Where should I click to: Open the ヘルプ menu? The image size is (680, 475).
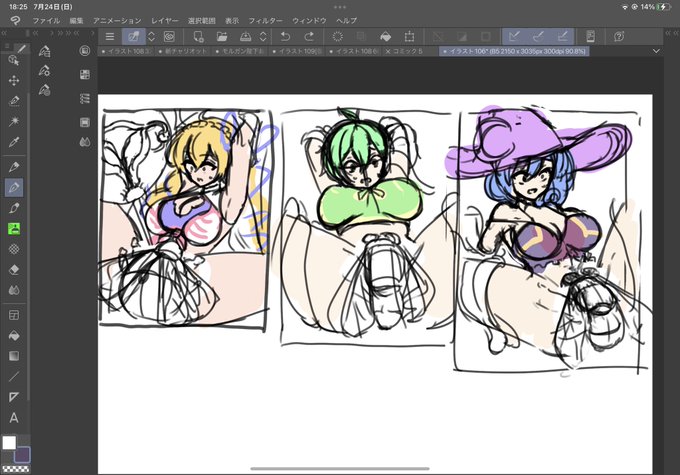point(346,20)
